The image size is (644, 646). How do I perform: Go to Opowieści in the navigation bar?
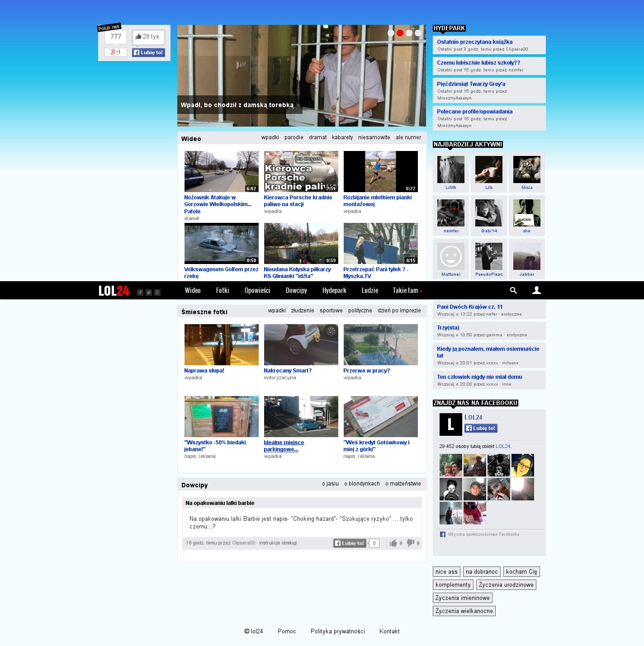coord(257,290)
